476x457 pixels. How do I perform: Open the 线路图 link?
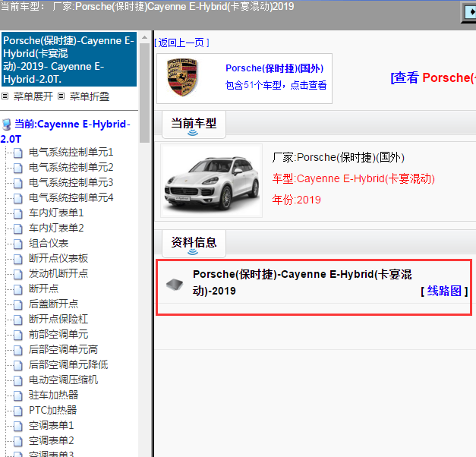[x=444, y=291]
